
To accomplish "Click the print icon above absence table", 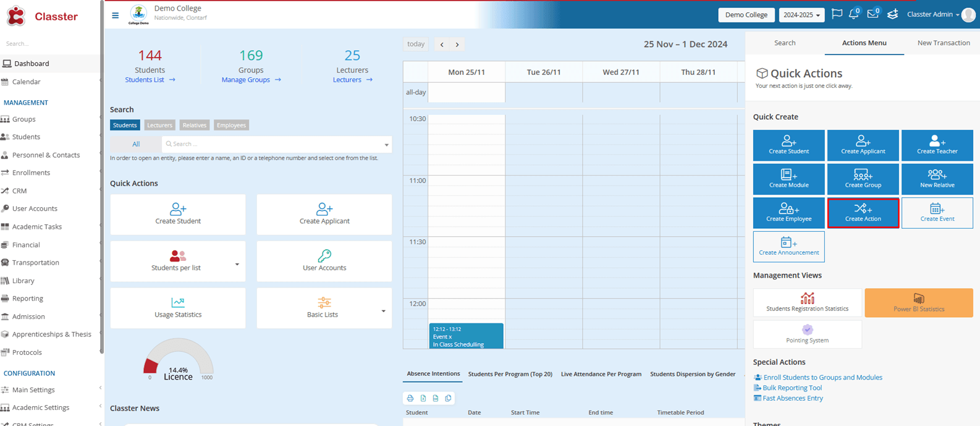I will tap(410, 398).
